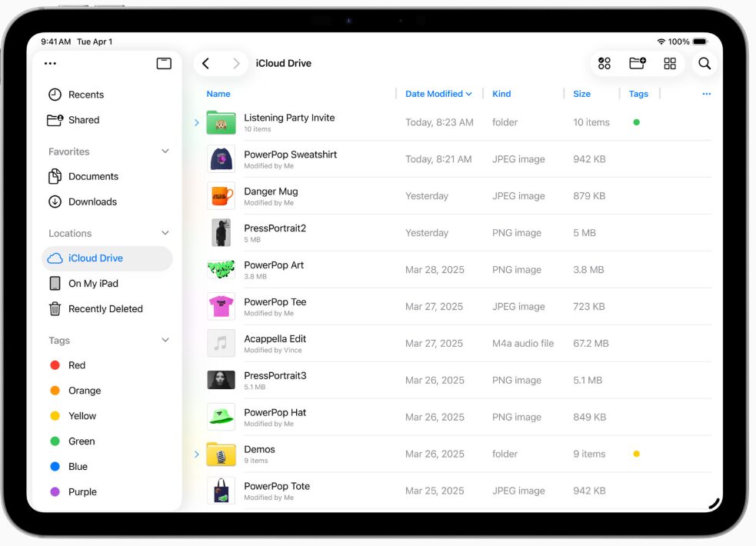Screen dimensions: 756x546
Task: Open column options ellipsis in header row
Action: [x=706, y=94]
